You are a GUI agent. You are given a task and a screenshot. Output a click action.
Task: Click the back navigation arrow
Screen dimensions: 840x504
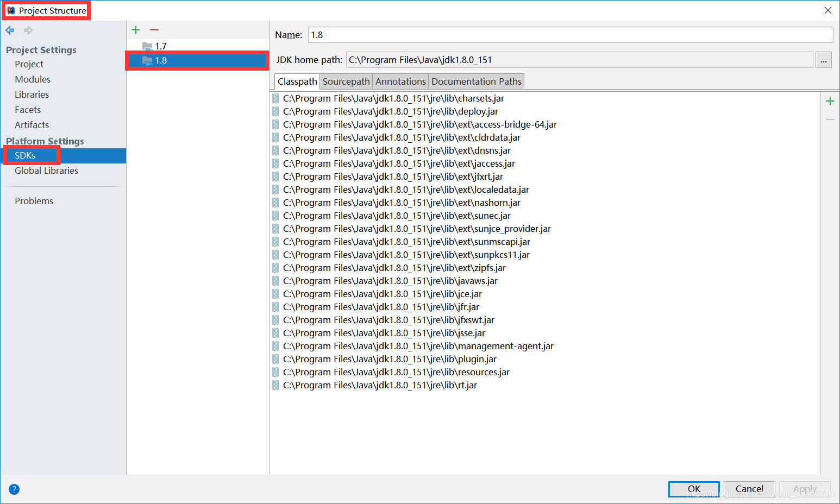pos(10,30)
